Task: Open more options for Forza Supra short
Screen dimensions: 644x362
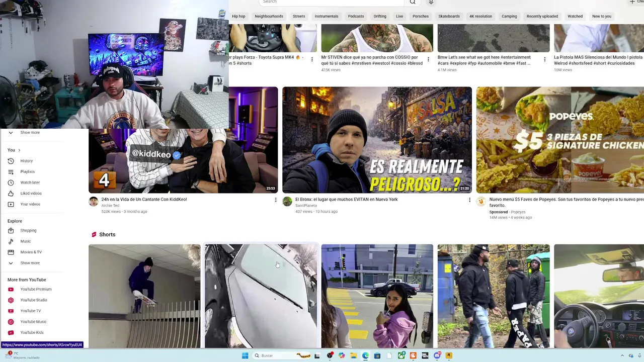Action: (x=312, y=60)
